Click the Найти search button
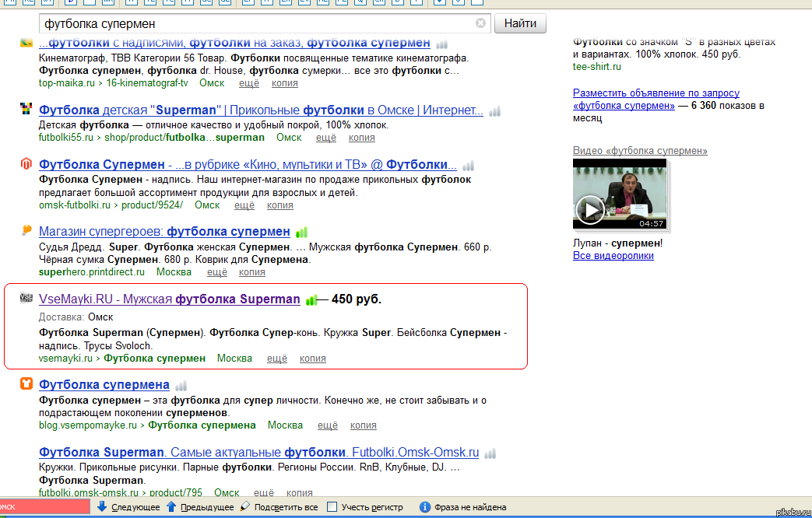This screenshot has width=812, height=518. tap(520, 23)
